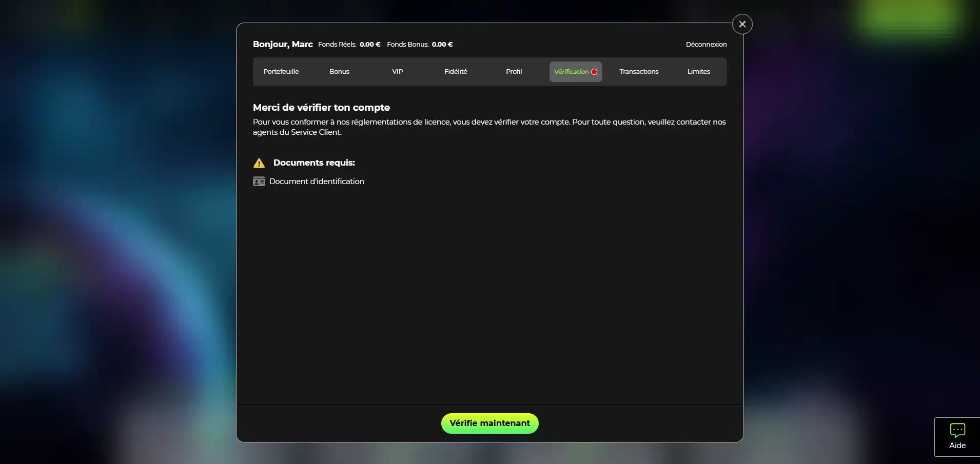The height and width of the screenshot is (464, 980).
Task: Open the Aide chat bubble icon
Action: (x=957, y=430)
